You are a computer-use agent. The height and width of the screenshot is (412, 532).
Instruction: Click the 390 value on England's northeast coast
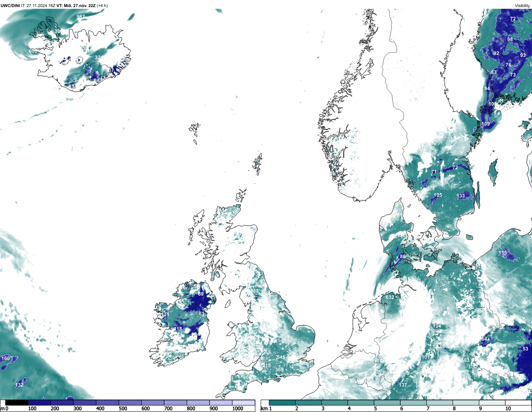(273, 296)
